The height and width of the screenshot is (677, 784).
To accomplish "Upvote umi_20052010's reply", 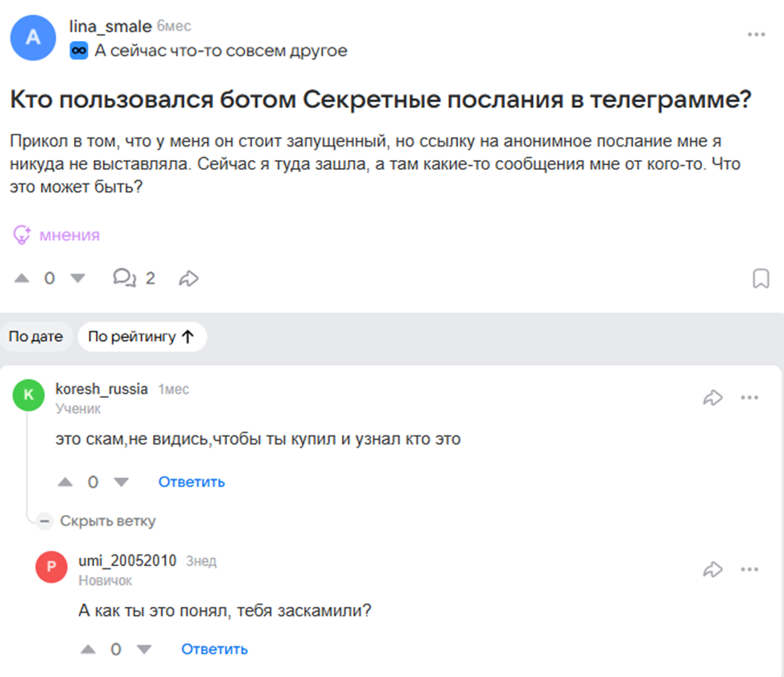I will coord(89,649).
